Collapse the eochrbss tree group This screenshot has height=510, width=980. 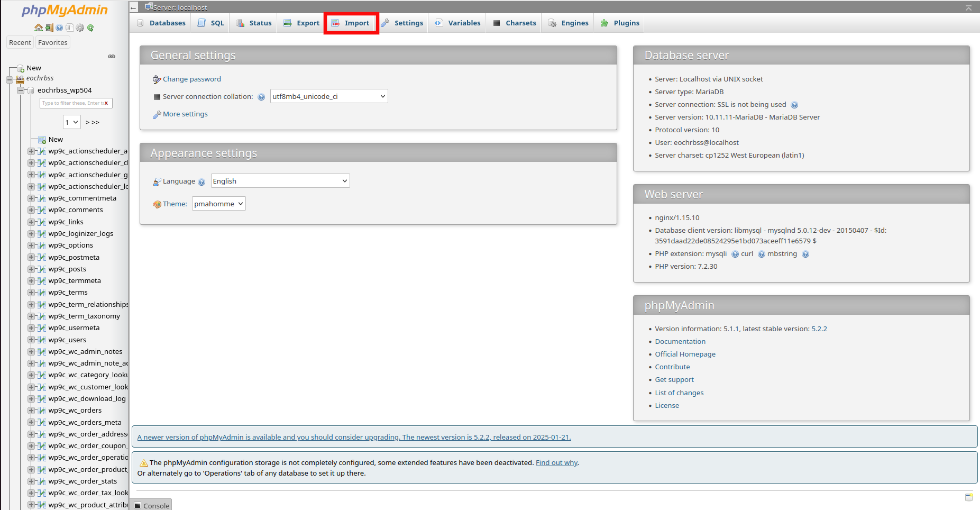(x=9, y=80)
